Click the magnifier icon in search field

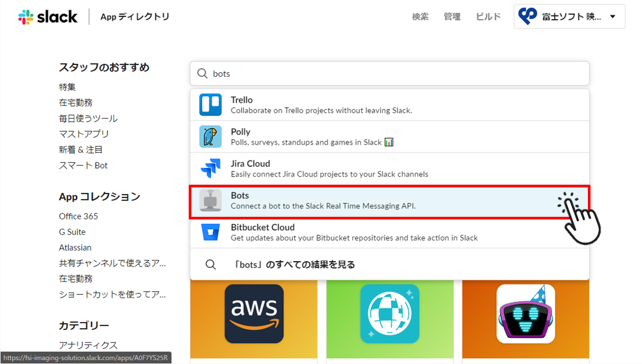click(x=202, y=74)
